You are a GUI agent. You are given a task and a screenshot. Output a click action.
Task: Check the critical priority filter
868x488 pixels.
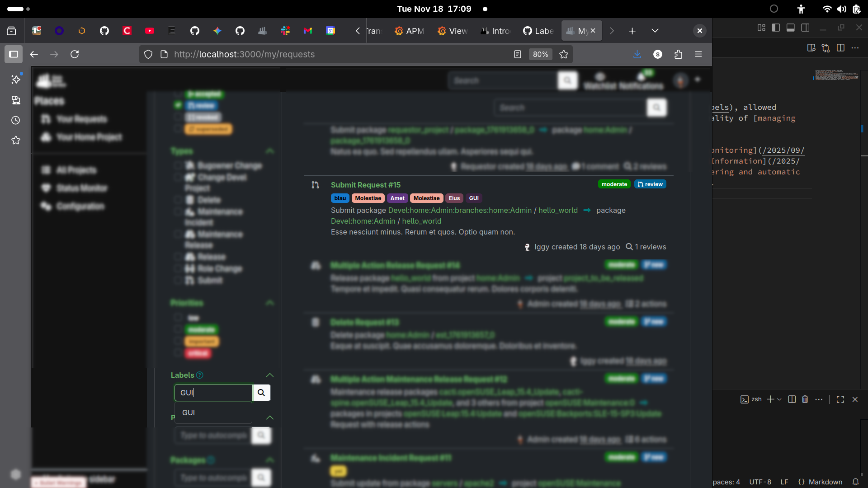pyautogui.click(x=179, y=354)
